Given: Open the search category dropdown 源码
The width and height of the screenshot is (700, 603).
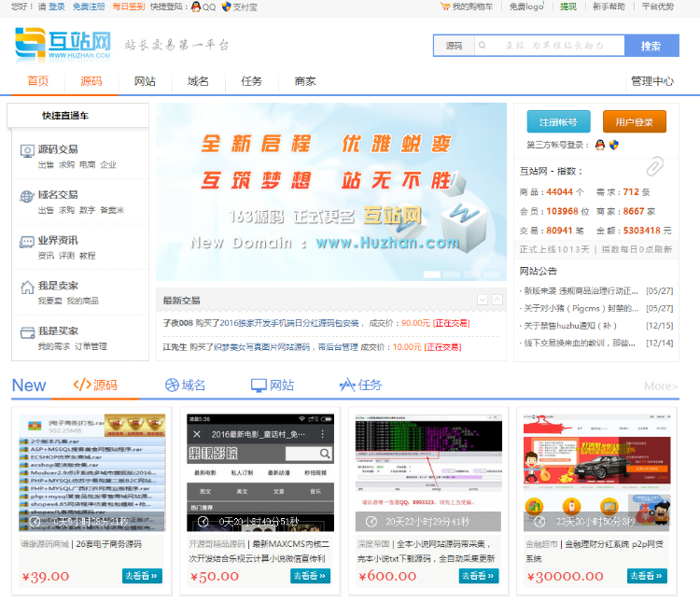Looking at the screenshot, I should click(454, 45).
